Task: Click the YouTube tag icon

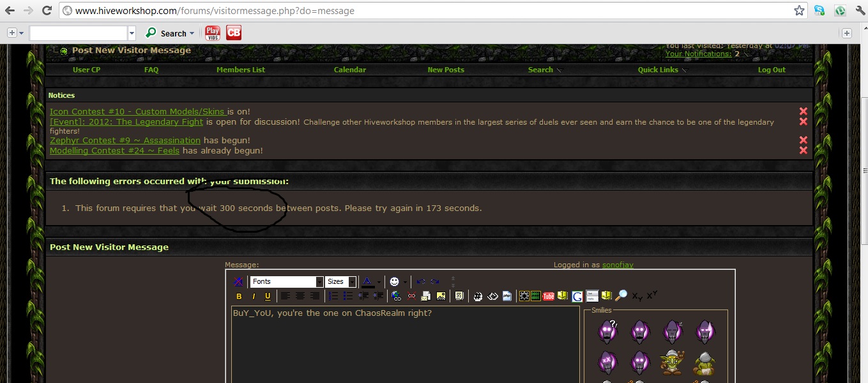Action: coord(548,296)
